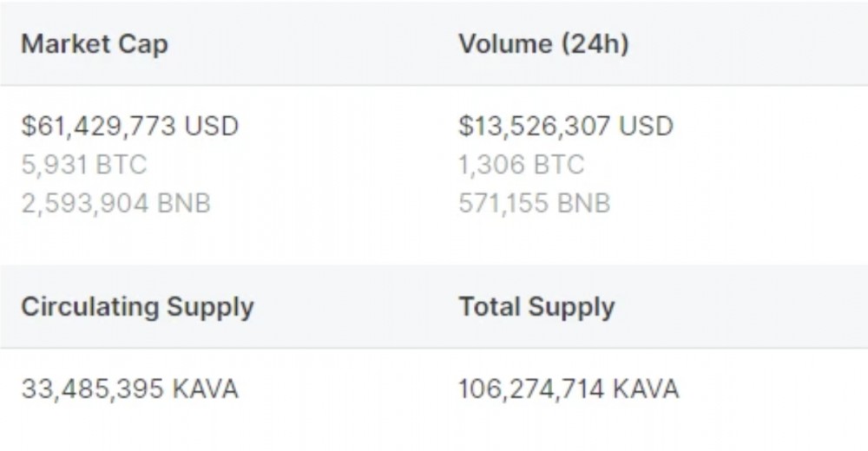Click the Market Cap column header

pos(94,44)
